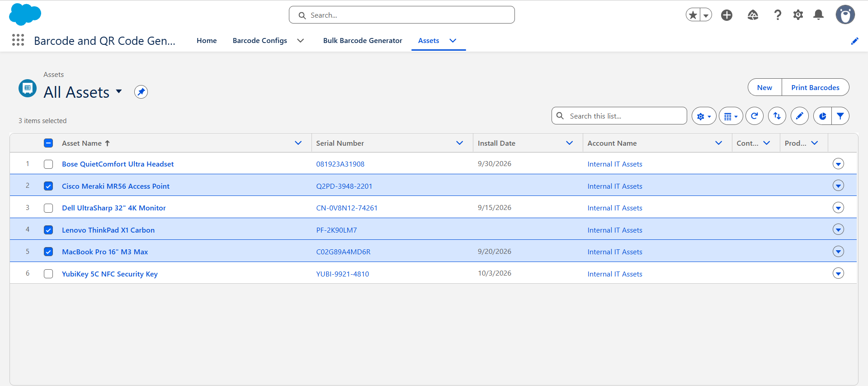This screenshot has width=868, height=386.
Task: Open the Help question mark icon
Action: (x=778, y=15)
